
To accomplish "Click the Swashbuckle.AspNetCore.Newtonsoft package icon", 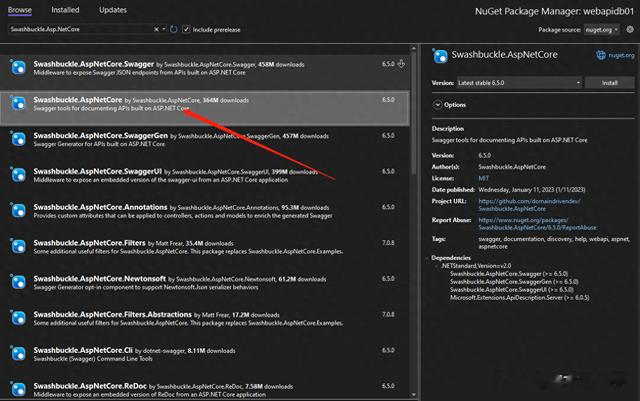I will (18, 282).
